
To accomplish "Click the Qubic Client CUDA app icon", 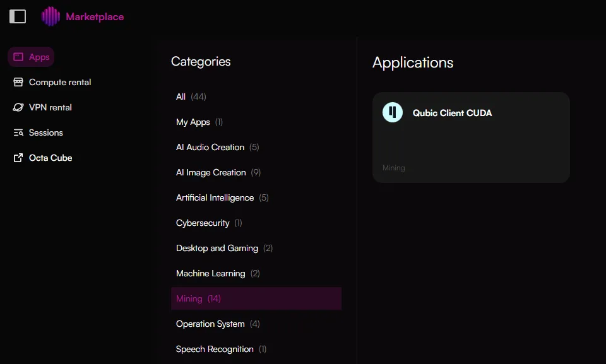I will tap(392, 112).
